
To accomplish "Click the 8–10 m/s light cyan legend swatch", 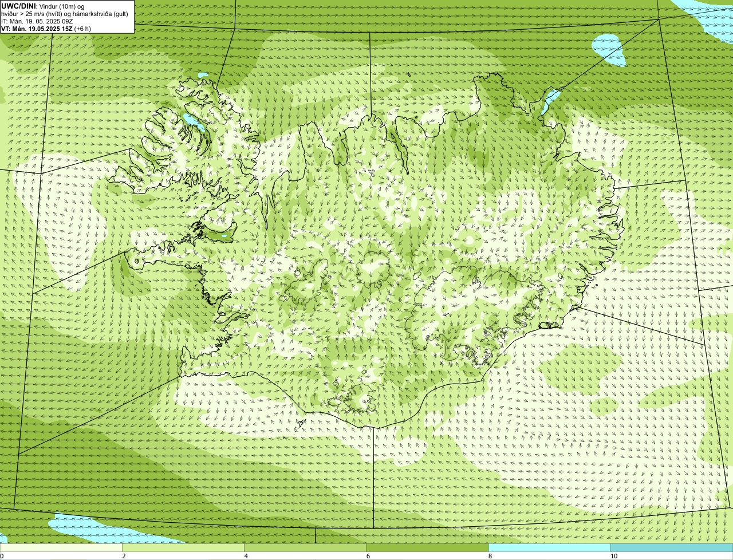I will point(550,547).
